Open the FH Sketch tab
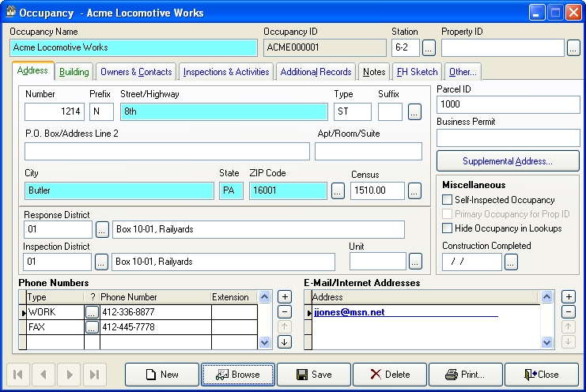This screenshot has width=586, height=392. pyautogui.click(x=417, y=72)
